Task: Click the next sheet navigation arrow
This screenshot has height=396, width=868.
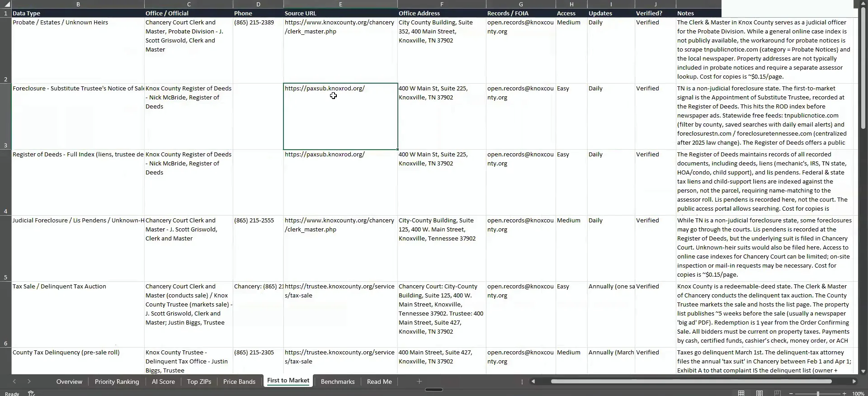Action: 29,382
